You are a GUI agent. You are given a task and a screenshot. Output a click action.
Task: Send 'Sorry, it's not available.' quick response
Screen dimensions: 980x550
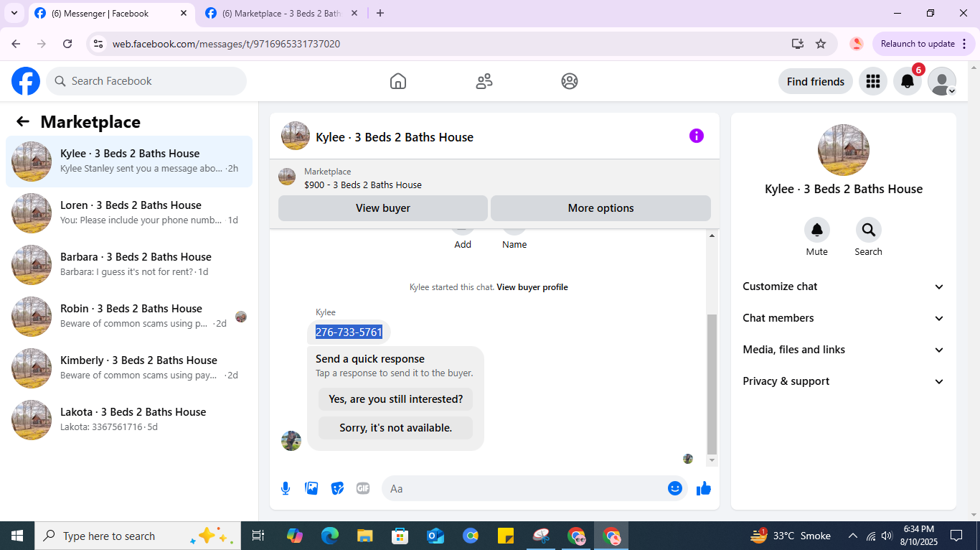tap(396, 428)
